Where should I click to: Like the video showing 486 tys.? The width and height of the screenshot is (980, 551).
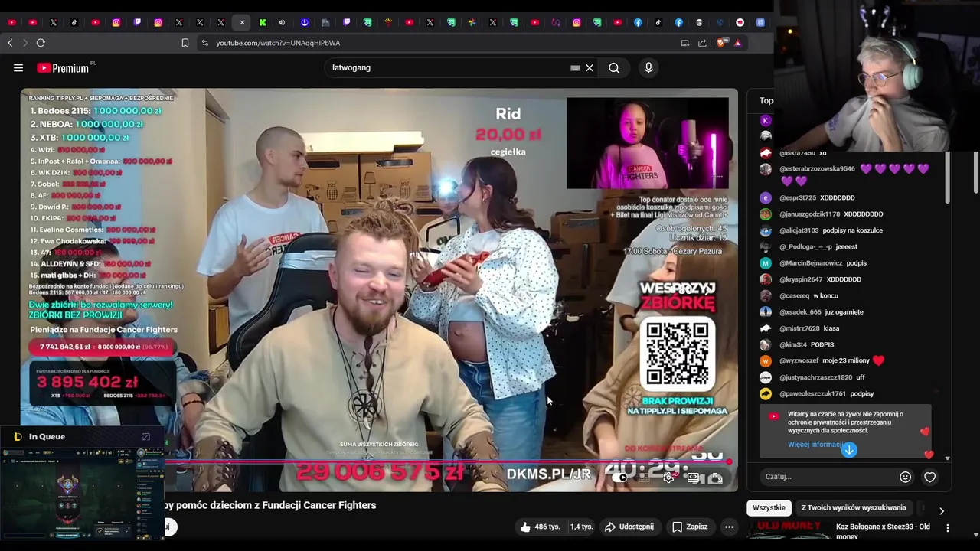pyautogui.click(x=540, y=527)
